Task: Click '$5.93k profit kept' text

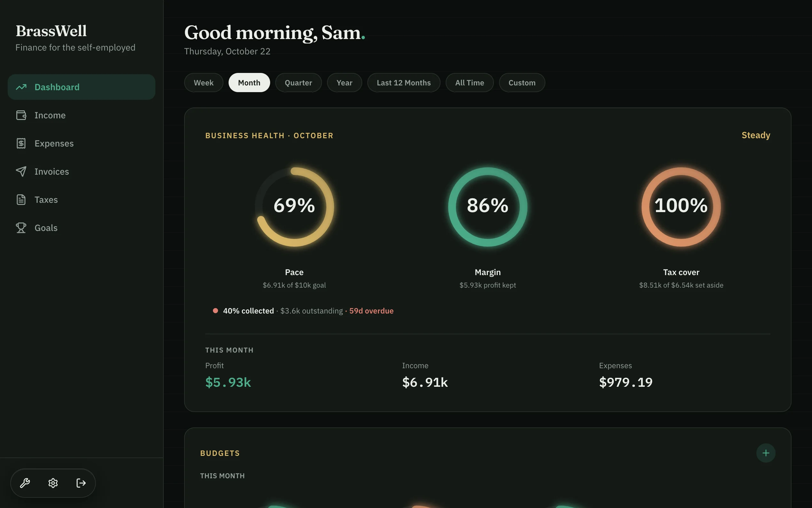Action: pos(488,285)
